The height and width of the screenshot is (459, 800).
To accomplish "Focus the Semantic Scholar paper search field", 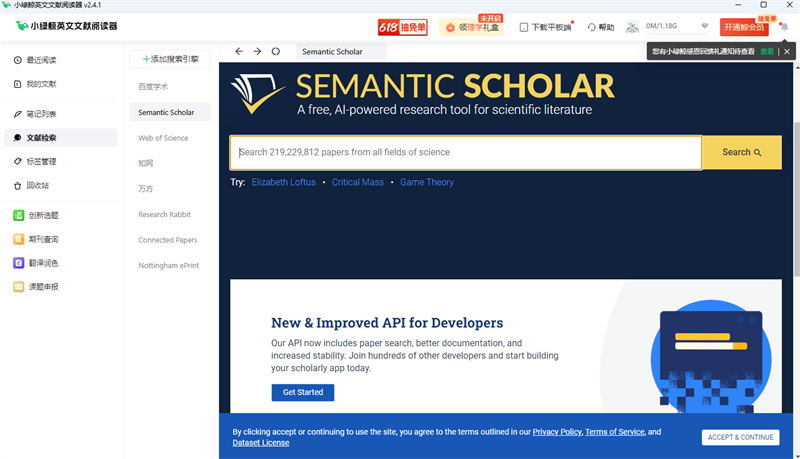I will 466,152.
